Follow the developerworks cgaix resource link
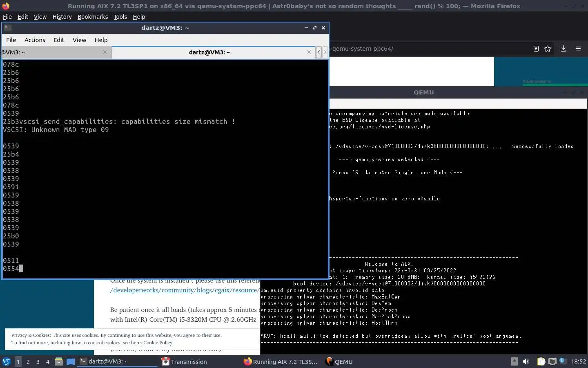588x368 pixels. (x=185, y=290)
